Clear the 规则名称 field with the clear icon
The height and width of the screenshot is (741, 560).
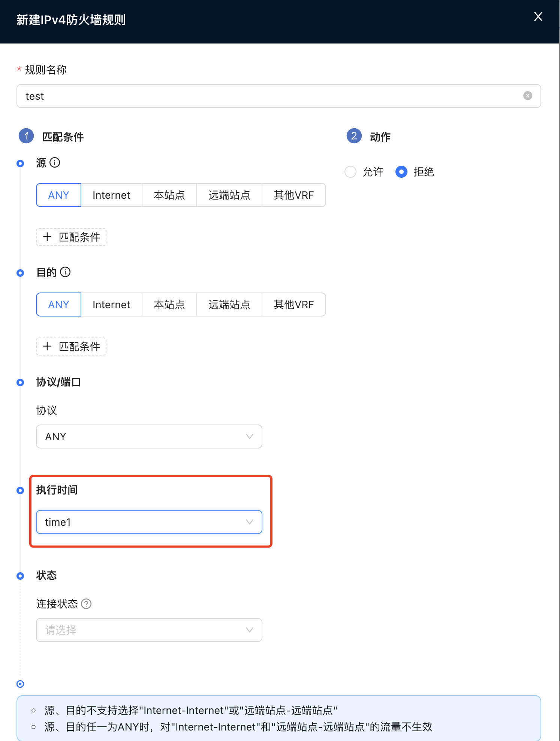click(x=527, y=96)
